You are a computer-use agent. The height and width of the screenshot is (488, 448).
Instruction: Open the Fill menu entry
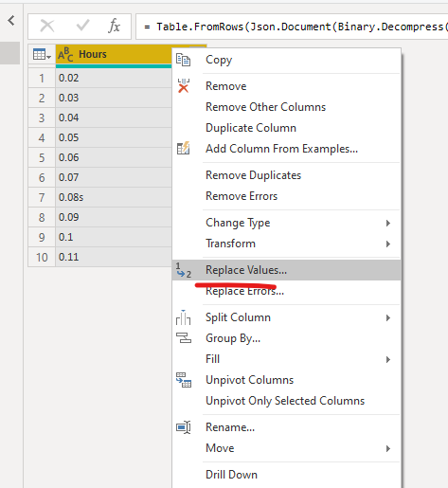pyautogui.click(x=287, y=359)
